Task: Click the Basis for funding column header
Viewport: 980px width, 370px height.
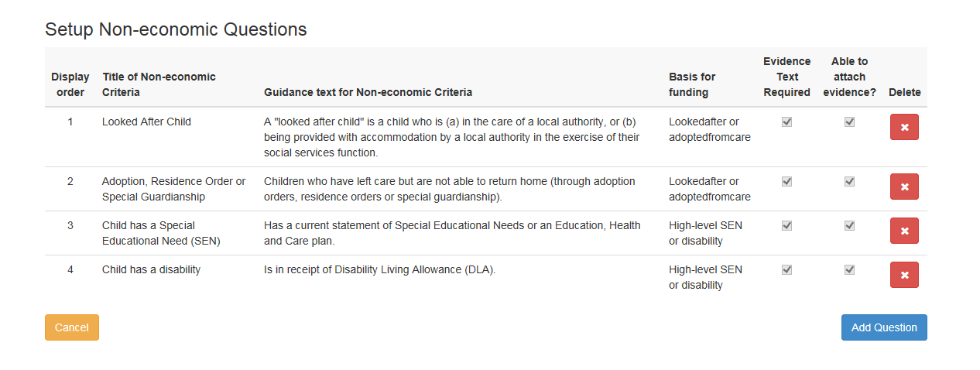Action: click(x=692, y=84)
